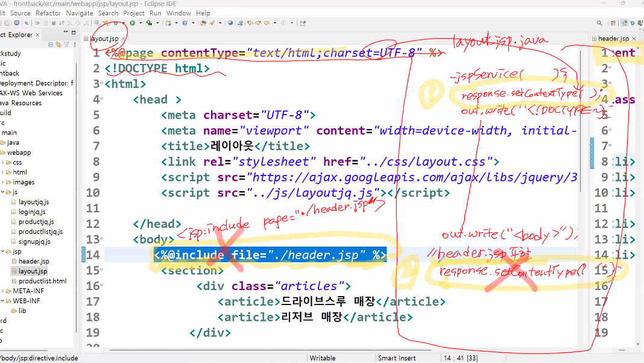Viewport: 644px width, 363px height.
Task: Open the Project Explorer view menu dots
Action: click(75, 45)
